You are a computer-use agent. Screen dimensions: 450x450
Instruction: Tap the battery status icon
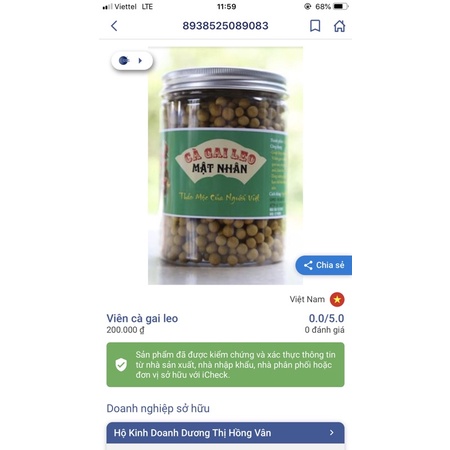pyautogui.click(x=340, y=6)
